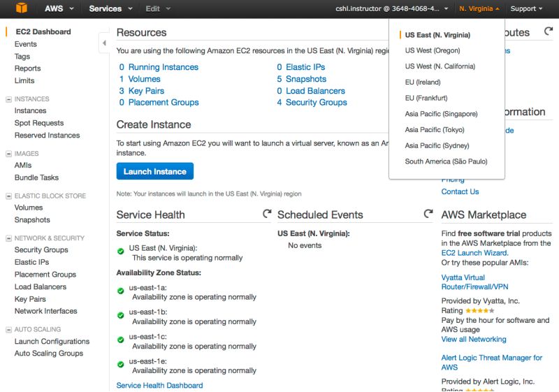The image size is (559, 392).
Task: Open Alert Logic Threat Manager for AWS
Action: 492,363
